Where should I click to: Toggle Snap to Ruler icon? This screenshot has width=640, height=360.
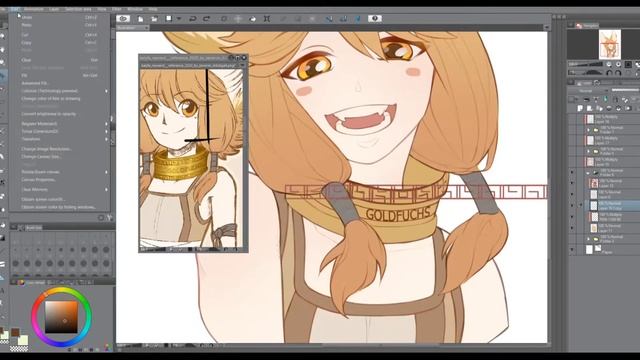pos(329,19)
